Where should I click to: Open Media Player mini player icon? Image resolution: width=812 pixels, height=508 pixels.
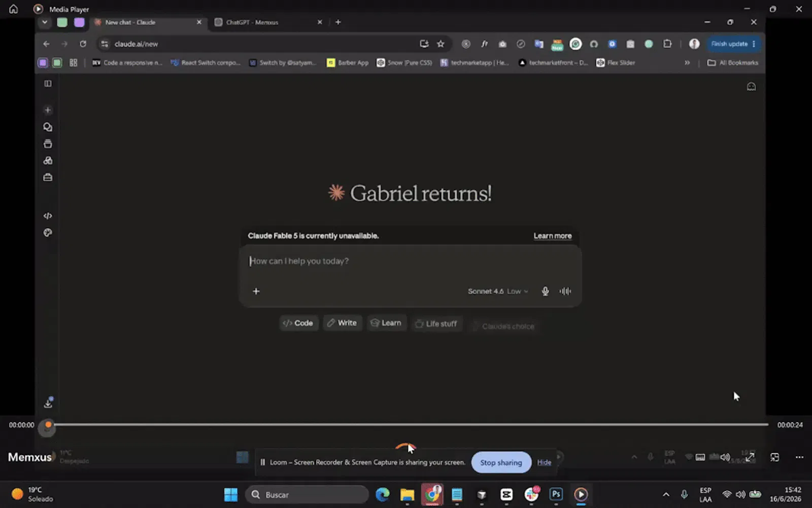pos(774,457)
